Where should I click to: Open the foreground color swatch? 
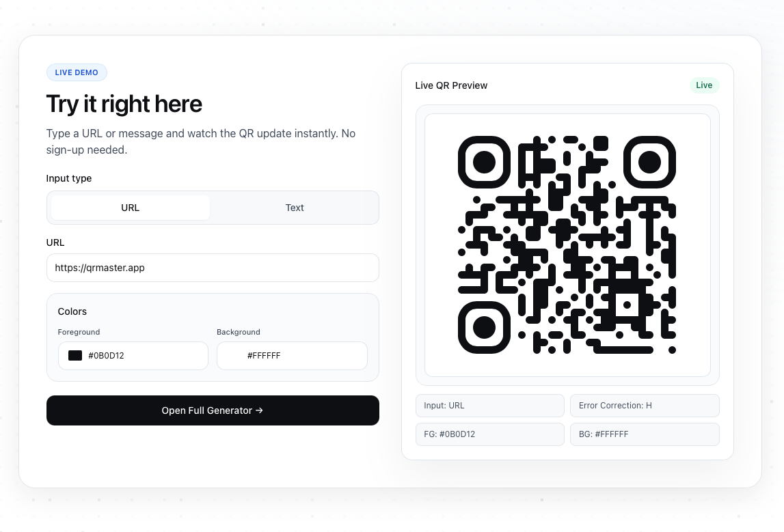(75, 356)
